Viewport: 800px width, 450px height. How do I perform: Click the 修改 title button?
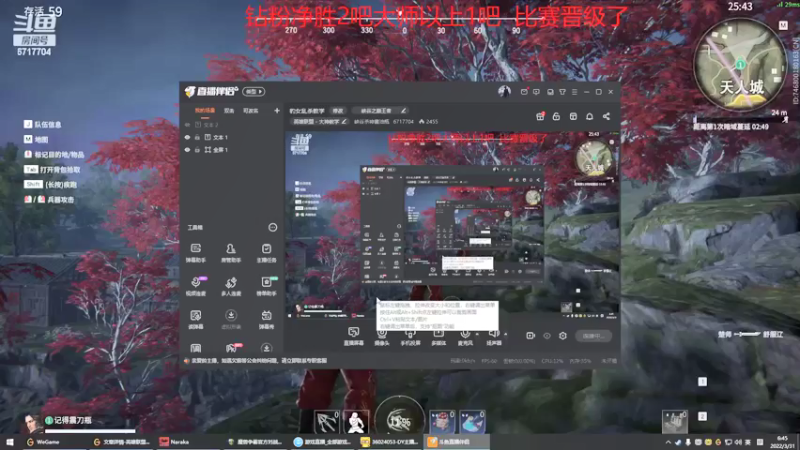pyautogui.click(x=338, y=111)
